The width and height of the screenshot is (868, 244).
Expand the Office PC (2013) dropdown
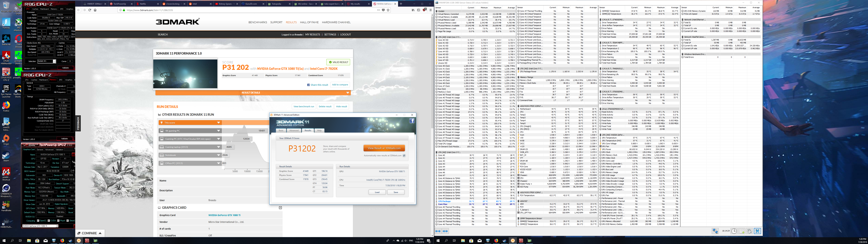[190, 163]
